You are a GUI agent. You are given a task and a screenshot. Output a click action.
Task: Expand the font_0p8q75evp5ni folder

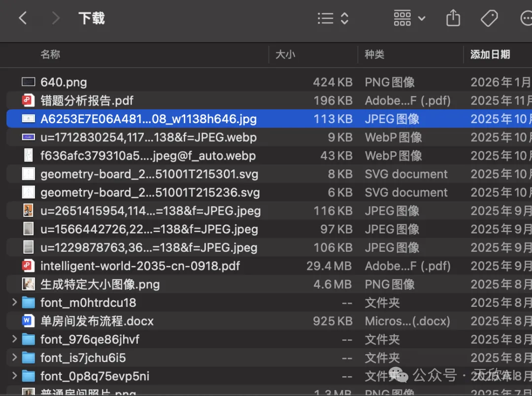click(14, 376)
